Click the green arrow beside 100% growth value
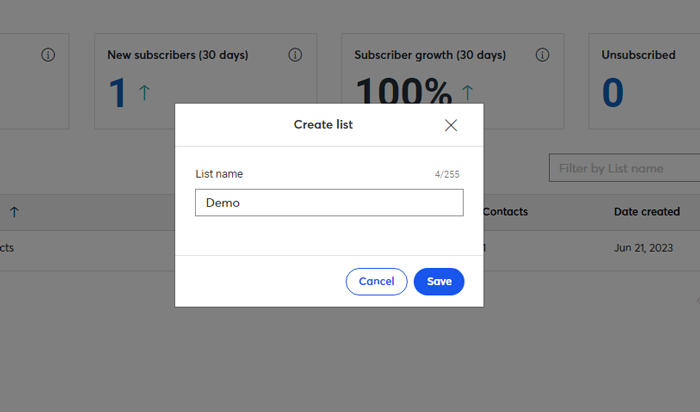Image resolution: width=700 pixels, height=412 pixels. click(x=467, y=93)
